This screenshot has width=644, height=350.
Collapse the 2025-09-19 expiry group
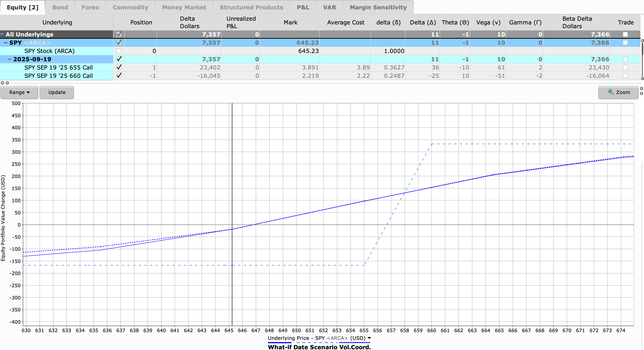[10, 59]
